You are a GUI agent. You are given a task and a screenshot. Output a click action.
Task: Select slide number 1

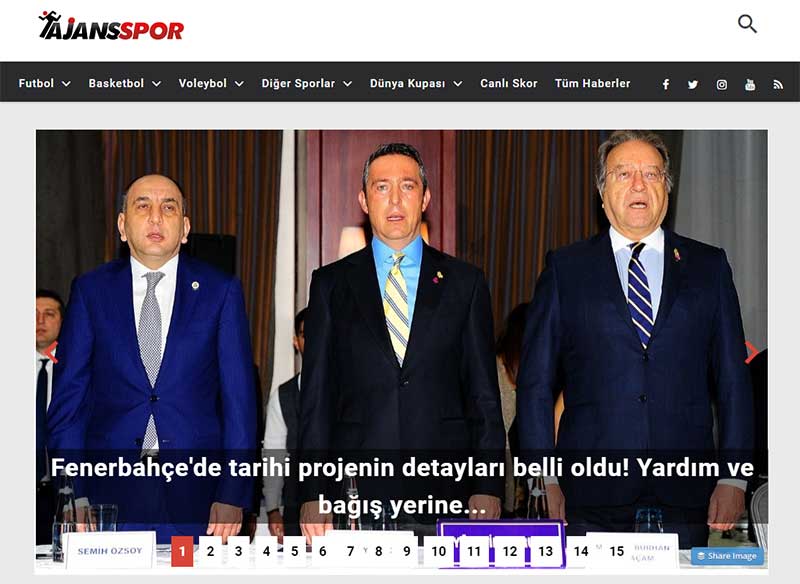pos(182,551)
